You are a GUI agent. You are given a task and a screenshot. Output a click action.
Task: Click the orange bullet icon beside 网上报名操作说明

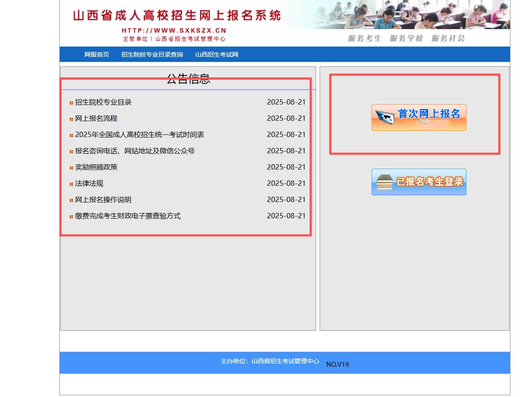pyautogui.click(x=71, y=201)
